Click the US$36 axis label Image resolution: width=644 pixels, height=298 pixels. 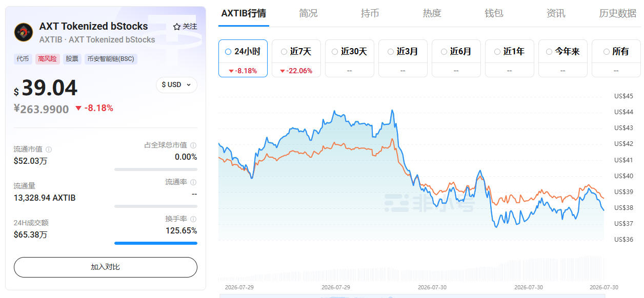tap(624, 239)
